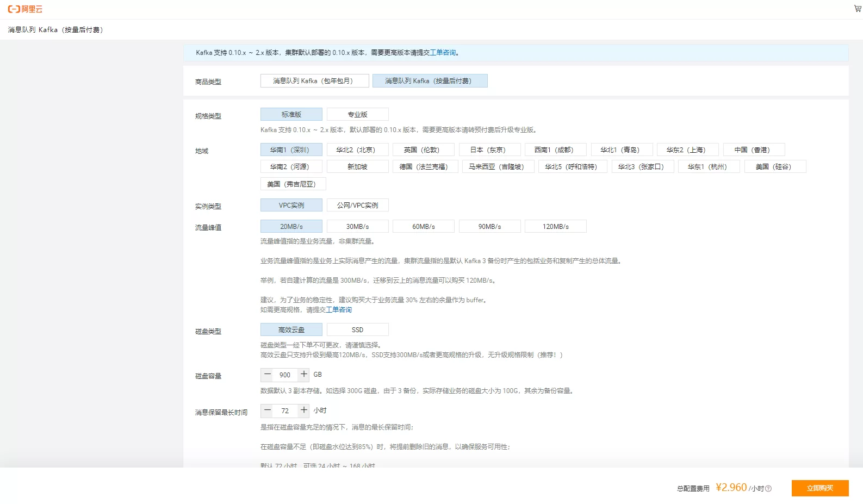Select region 华北2 (北京)

[x=357, y=150]
